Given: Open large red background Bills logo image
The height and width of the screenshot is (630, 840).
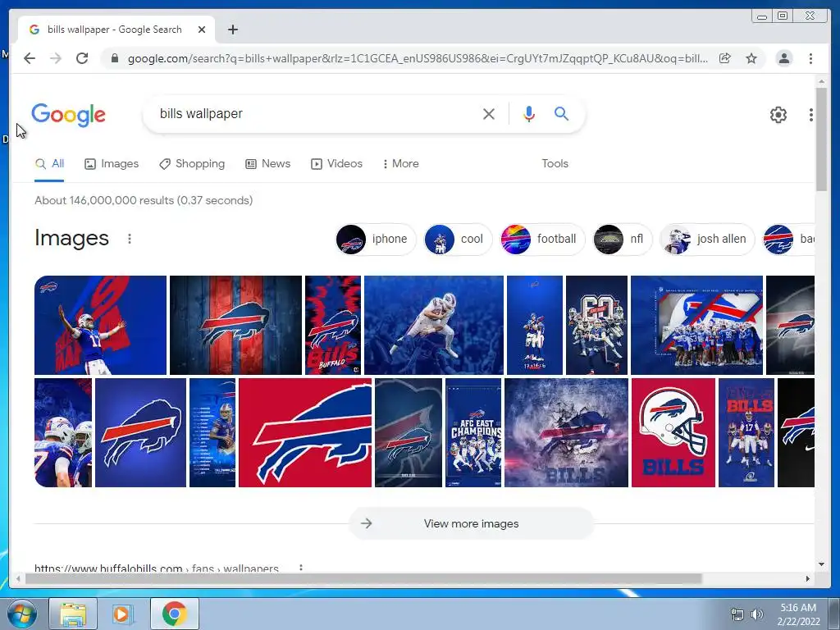Looking at the screenshot, I should point(305,433).
